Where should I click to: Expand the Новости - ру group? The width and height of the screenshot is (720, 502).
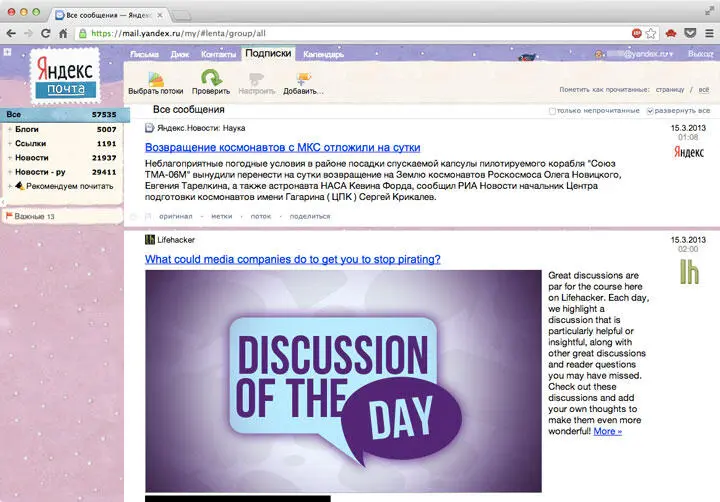coord(10,172)
